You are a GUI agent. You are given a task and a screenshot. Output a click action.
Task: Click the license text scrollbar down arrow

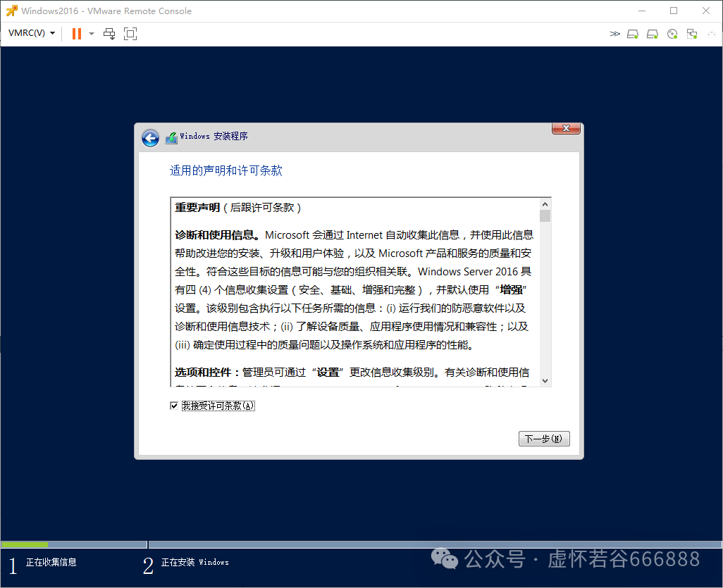coord(545,381)
